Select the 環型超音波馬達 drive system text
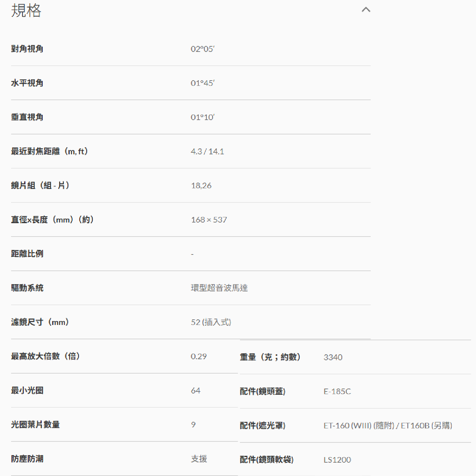Image resolution: width=476 pixels, height=476 pixels. click(219, 288)
